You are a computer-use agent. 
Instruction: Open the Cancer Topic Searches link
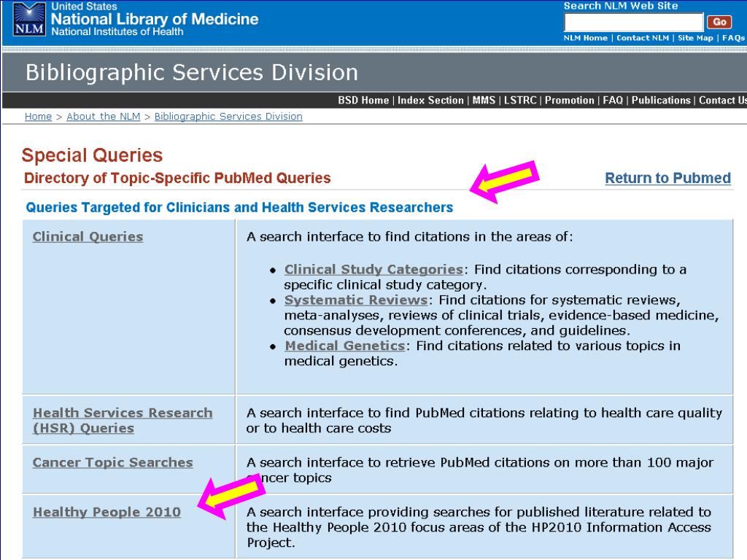[x=112, y=462]
